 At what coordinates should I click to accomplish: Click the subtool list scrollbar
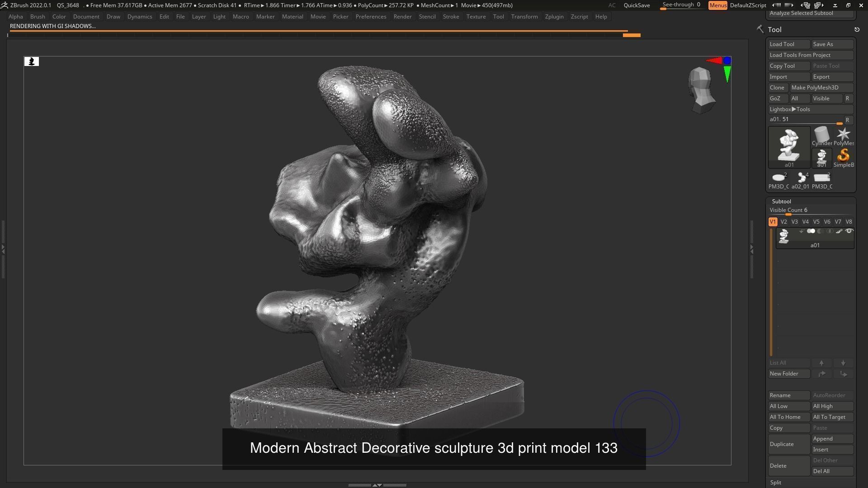click(x=771, y=292)
